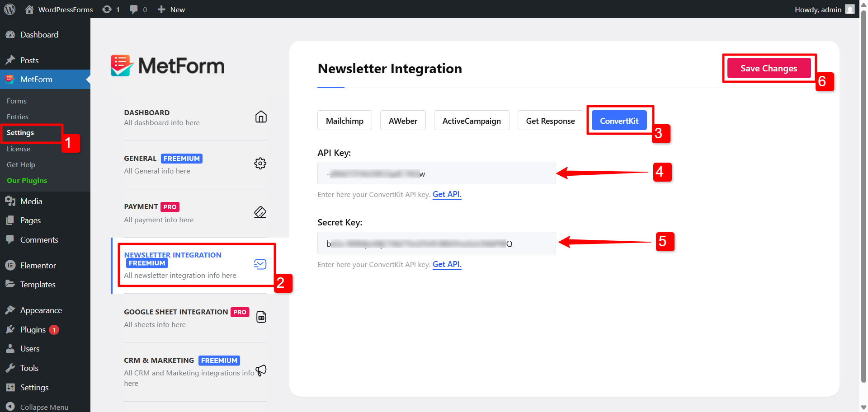
Task: Click the Elementor sidebar icon
Action: 10,266
